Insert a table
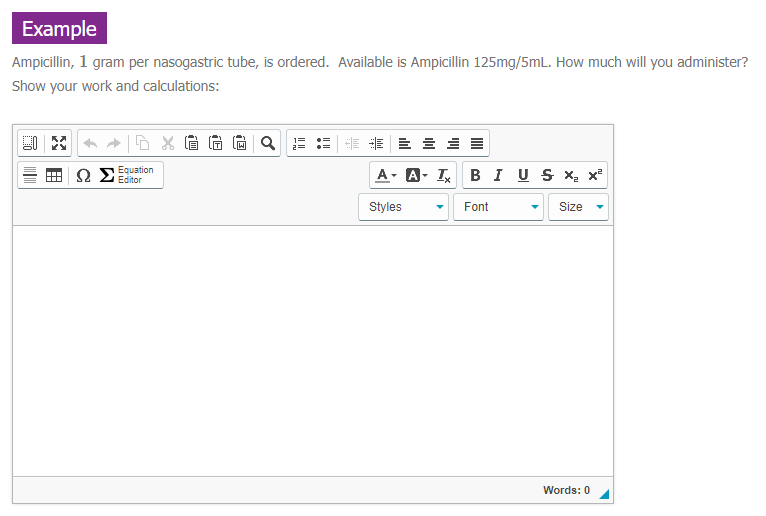This screenshot has width=766, height=516. (54, 175)
